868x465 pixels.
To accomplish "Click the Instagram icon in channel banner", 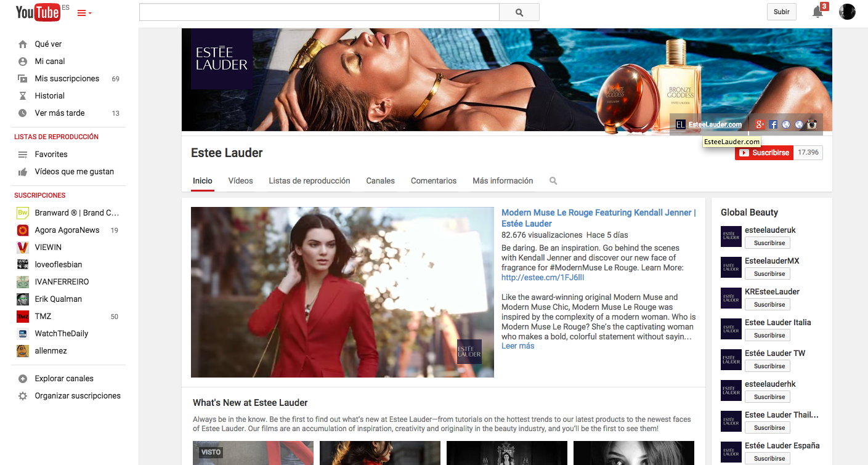I will tap(812, 124).
